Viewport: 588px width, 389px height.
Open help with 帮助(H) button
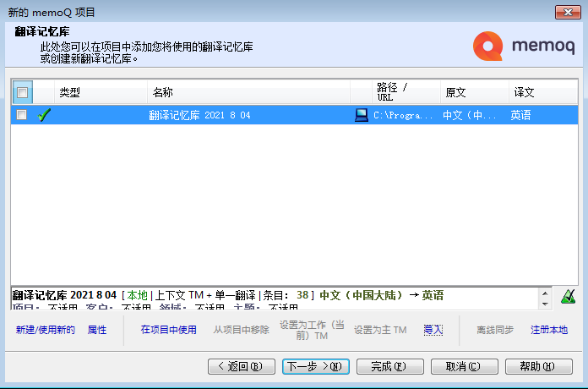coord(539,366)
